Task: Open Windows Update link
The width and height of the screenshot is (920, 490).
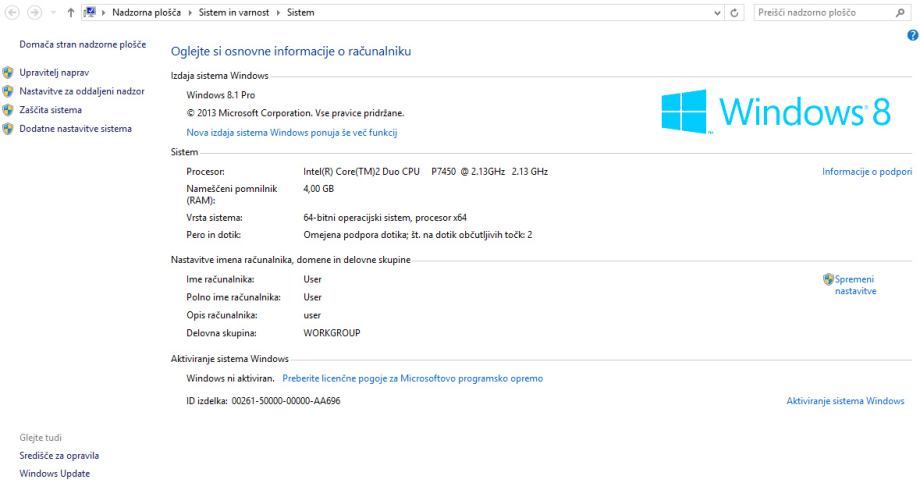Action: pyautogui.click(x=55, y=474)
